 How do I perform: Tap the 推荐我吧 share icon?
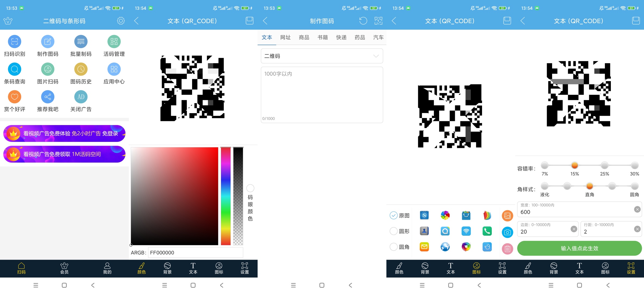(x=48, y=97)
